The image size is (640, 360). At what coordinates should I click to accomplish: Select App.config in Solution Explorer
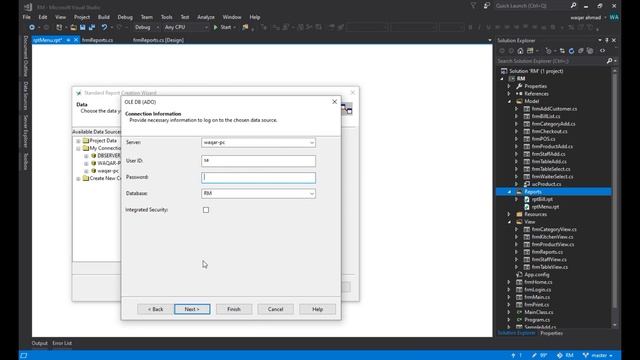(x=537, y=275)
